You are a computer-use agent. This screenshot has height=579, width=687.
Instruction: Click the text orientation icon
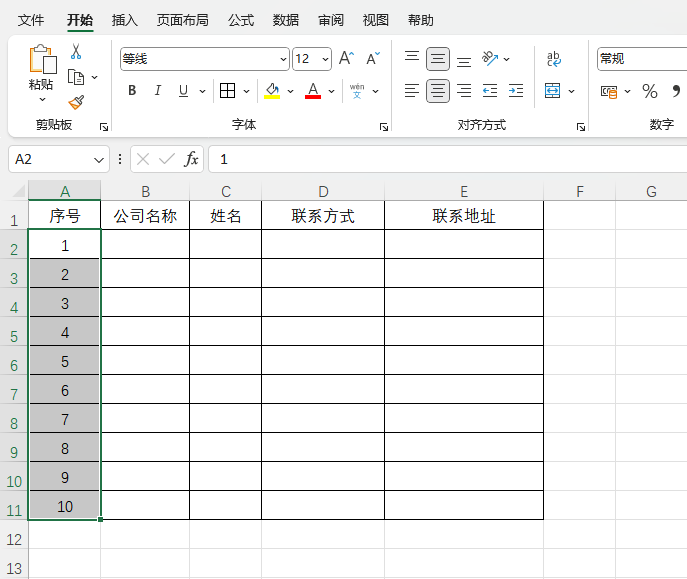pos(490,58)
